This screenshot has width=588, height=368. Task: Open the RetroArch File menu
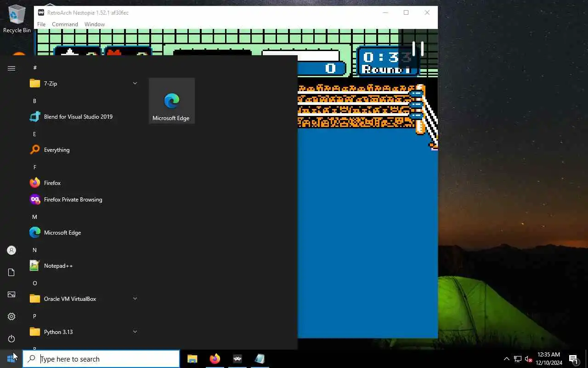(41, 24)
